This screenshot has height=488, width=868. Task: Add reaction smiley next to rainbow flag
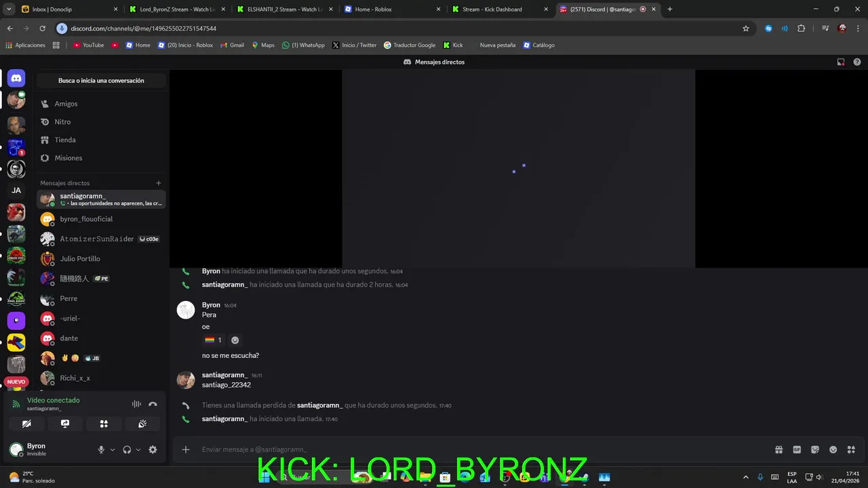[x=235, y=340]
